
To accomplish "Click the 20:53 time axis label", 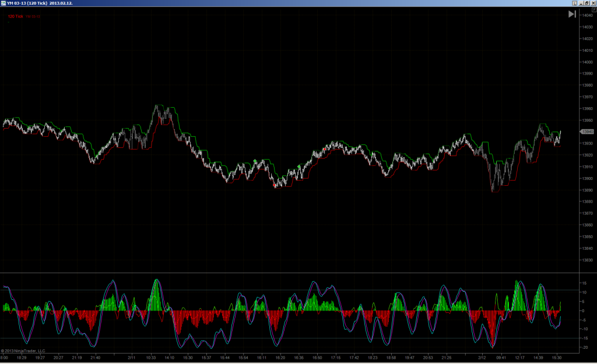I will 428,358.
